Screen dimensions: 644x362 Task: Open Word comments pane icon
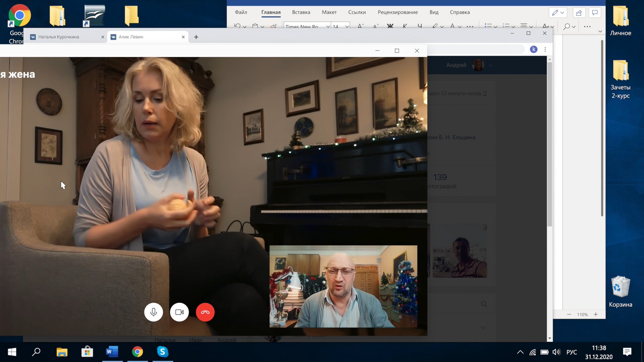click(x=595, y=13)
